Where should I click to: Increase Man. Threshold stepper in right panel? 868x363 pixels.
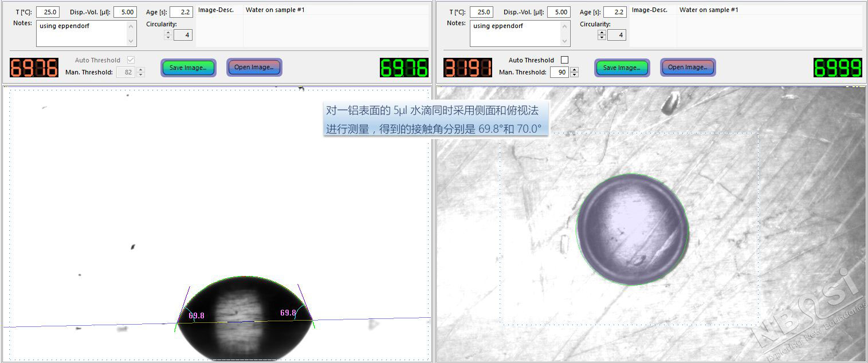(x=575, y=70)
